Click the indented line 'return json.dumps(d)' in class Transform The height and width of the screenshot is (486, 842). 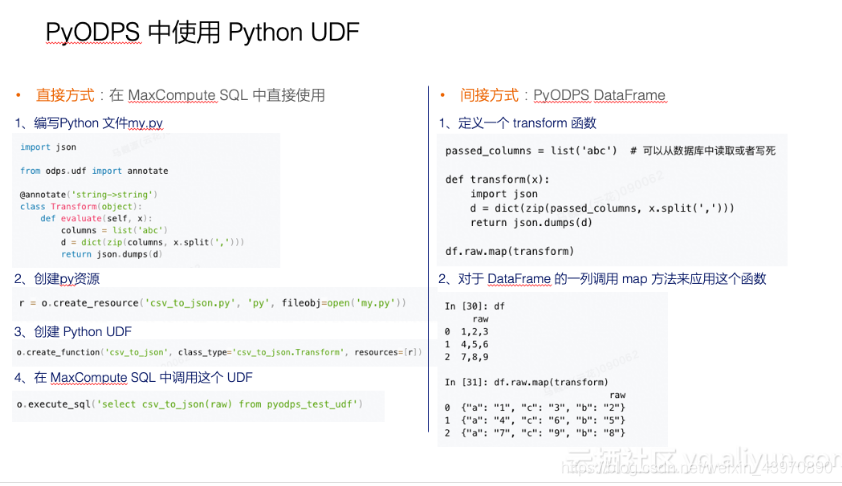[x=112, y=254]
